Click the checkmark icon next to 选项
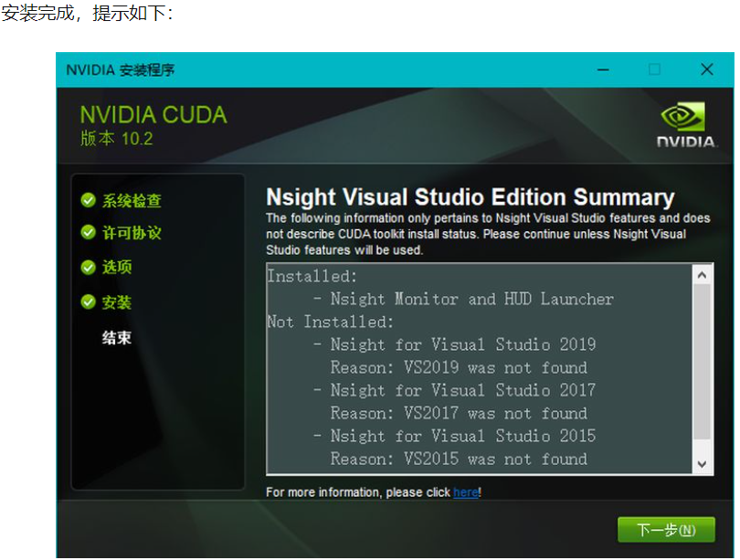This screenshot has width=740, height=560. click(88, 267)
